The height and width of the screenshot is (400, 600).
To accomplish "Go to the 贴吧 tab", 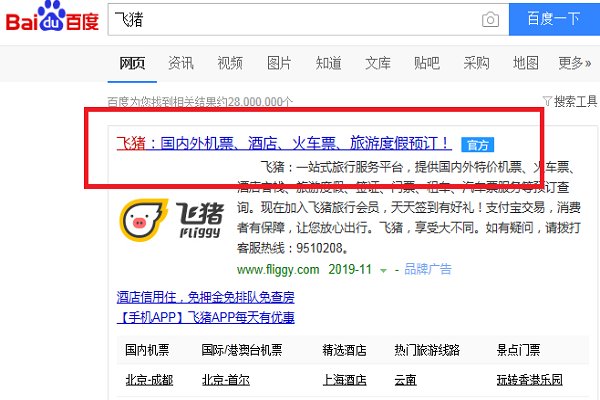I will coord(427,63).
